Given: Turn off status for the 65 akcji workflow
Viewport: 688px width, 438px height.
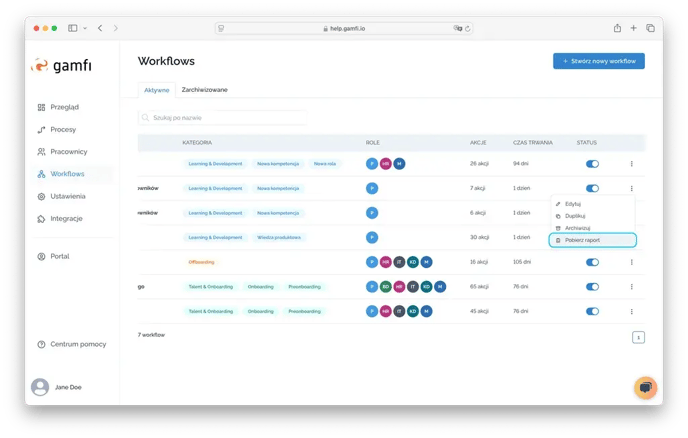Looking at the screenshot, I should (x=592, y=286).
